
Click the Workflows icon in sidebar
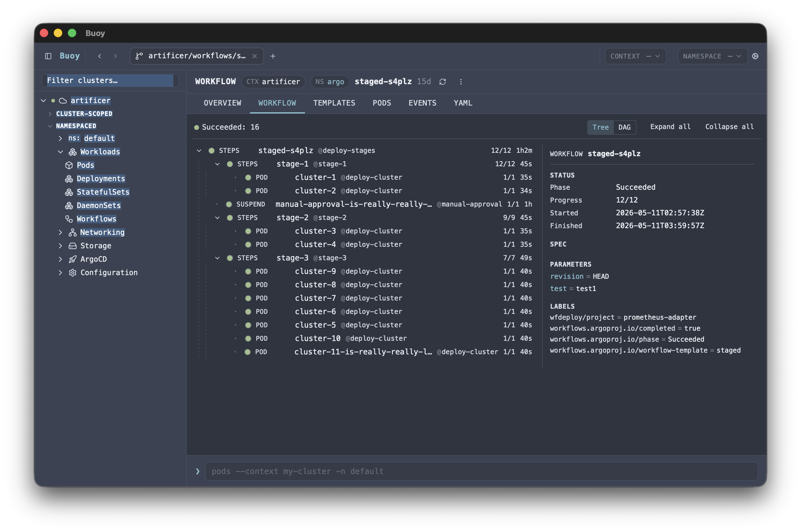69,219
